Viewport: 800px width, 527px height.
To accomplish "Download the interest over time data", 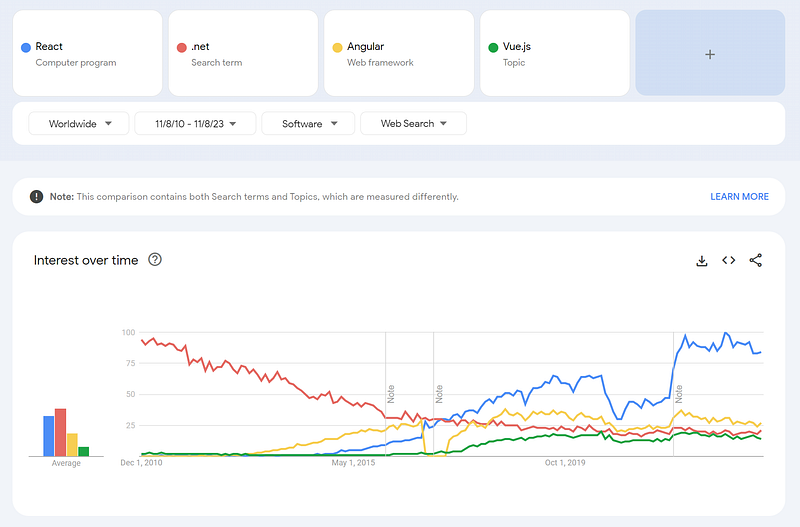I will click(x=702, y=261).
